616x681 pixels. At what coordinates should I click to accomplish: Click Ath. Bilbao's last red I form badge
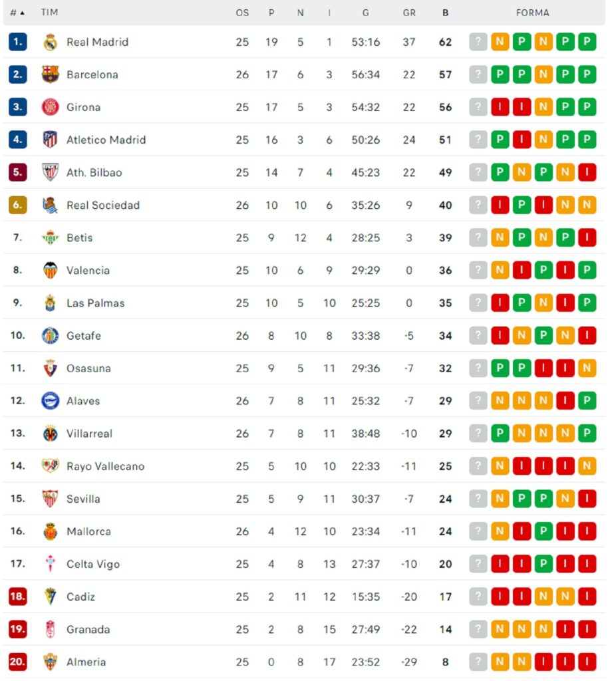pos(587,172)
